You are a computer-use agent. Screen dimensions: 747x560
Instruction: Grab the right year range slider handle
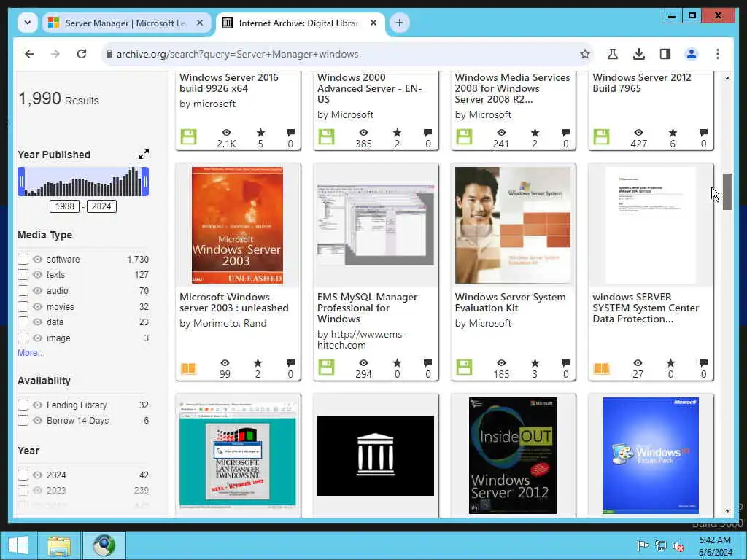[x=145, y=182]
